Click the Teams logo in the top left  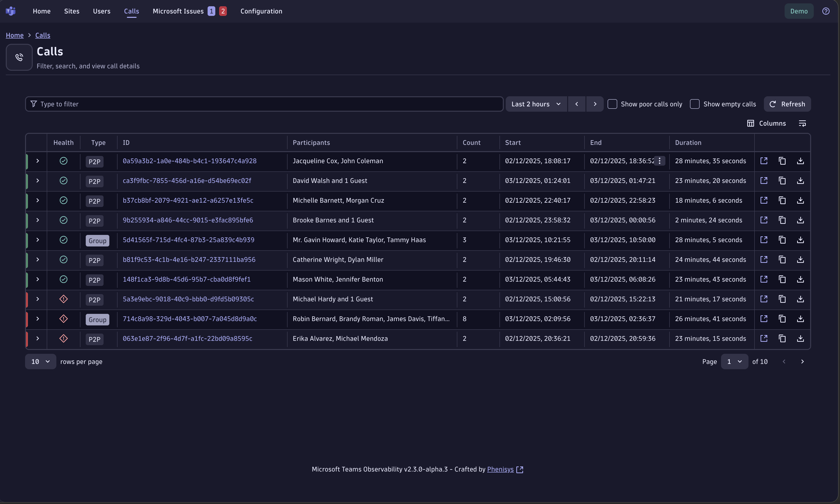[11, 11]
